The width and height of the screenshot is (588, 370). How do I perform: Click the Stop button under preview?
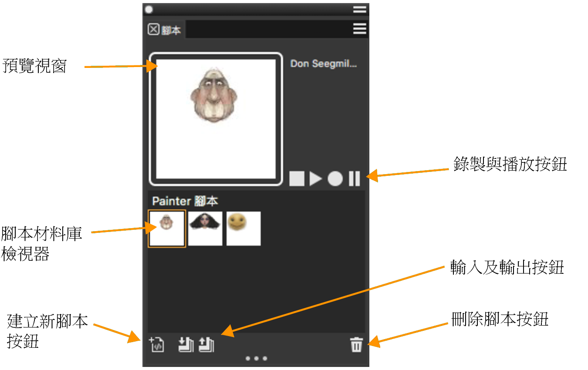coord(297,179)
